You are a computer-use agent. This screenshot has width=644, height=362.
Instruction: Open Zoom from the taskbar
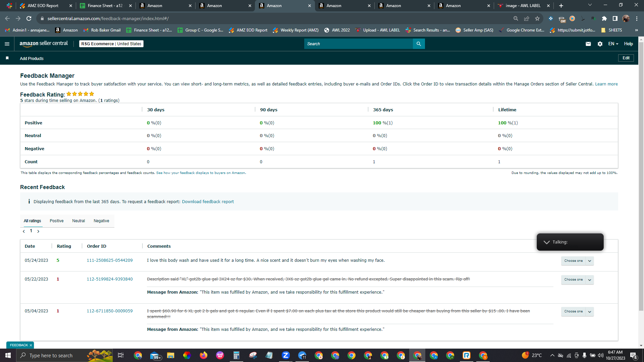click(x=286, y=355)
